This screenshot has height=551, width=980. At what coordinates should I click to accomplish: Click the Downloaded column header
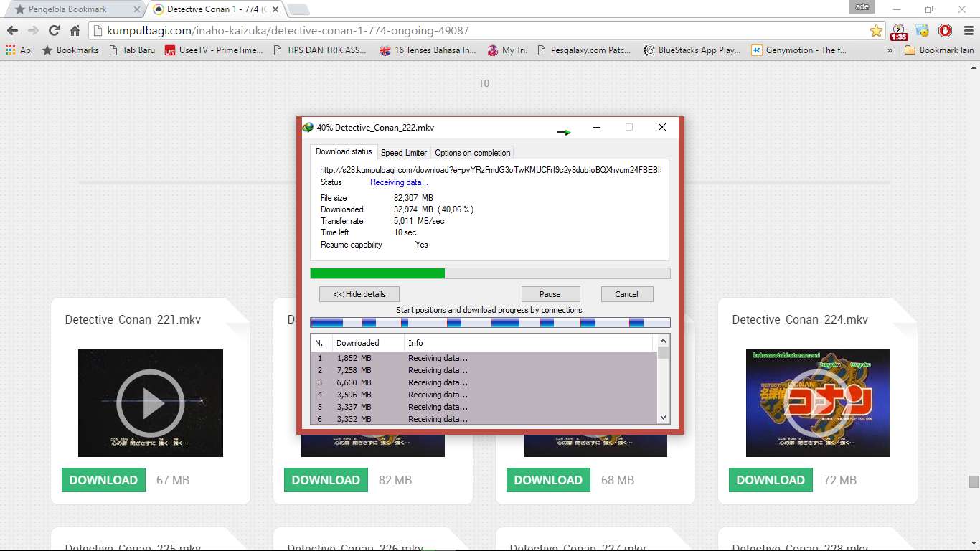click(x=368, y=343)
